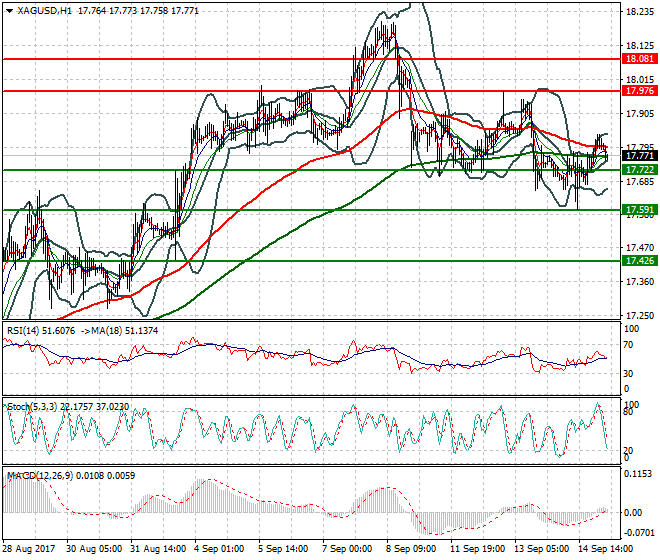660x560 pixels.
Task: Select the -0.0701 MACD scale value
Action: pos(639,533)
